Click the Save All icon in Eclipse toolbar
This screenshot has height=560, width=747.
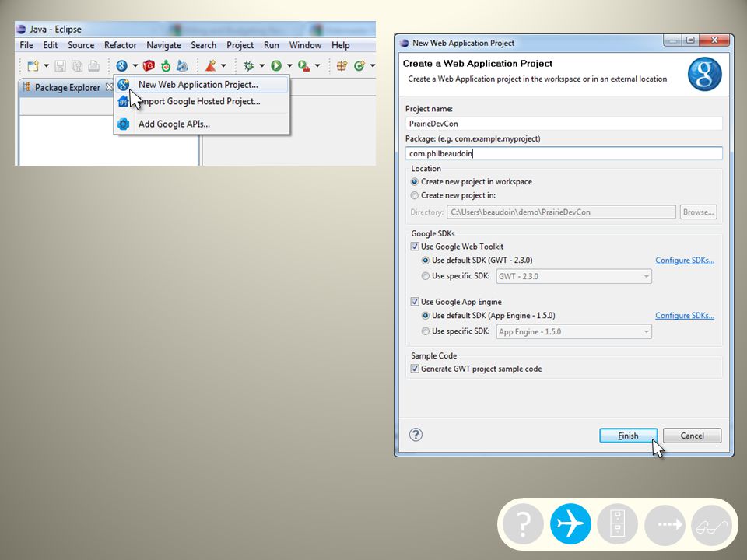point(77,65)
